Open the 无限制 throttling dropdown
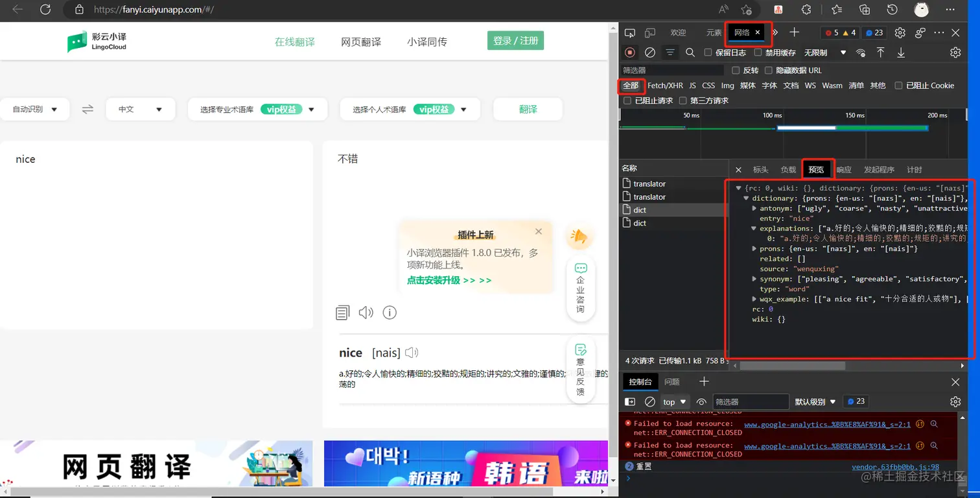The image size is (980, 498). tap(823, 53)
